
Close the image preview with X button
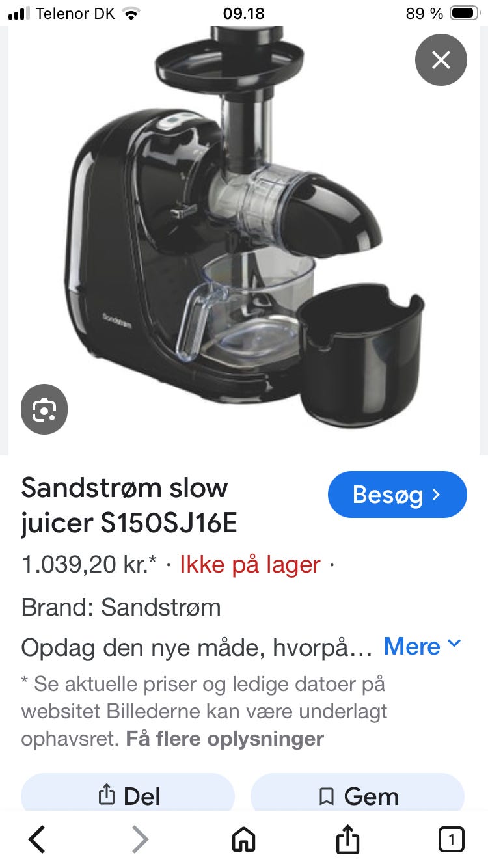(x=441, y=60)
